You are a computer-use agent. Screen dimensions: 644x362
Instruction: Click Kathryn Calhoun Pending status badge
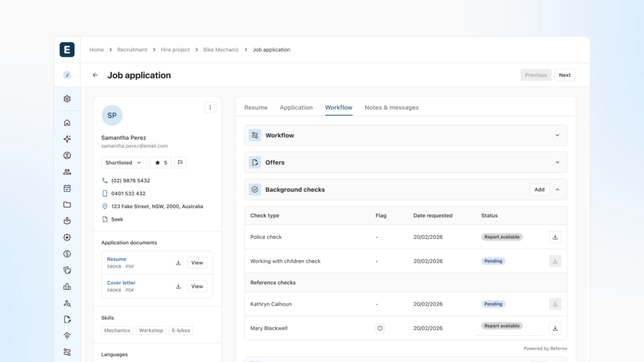pyautogui.click(x=493, y=304)
